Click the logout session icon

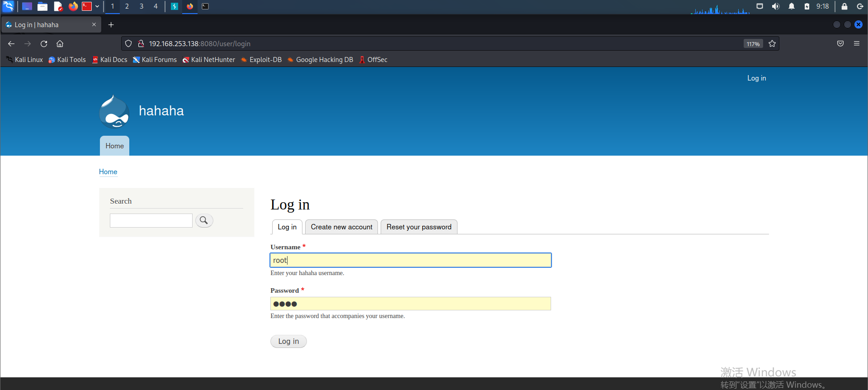[x=860, y=6]
